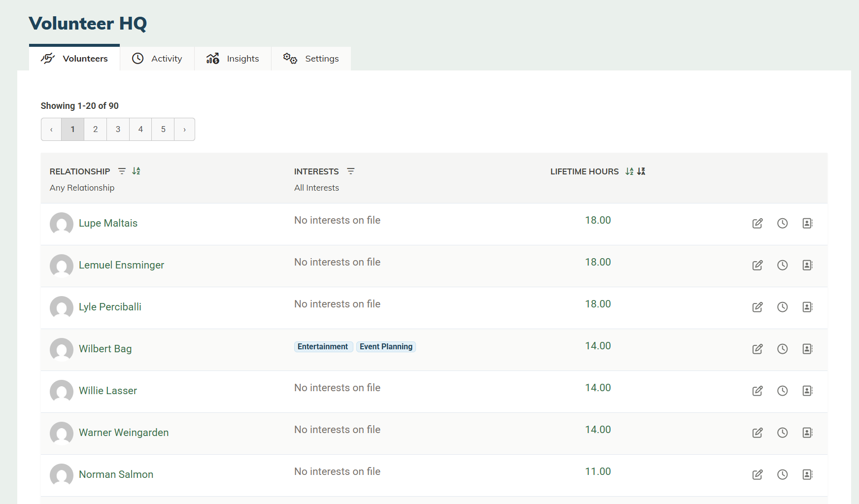Open the edit form for Lupe Maltais
The height and width of the screenshot is (504, 859).
click(757, 223)
